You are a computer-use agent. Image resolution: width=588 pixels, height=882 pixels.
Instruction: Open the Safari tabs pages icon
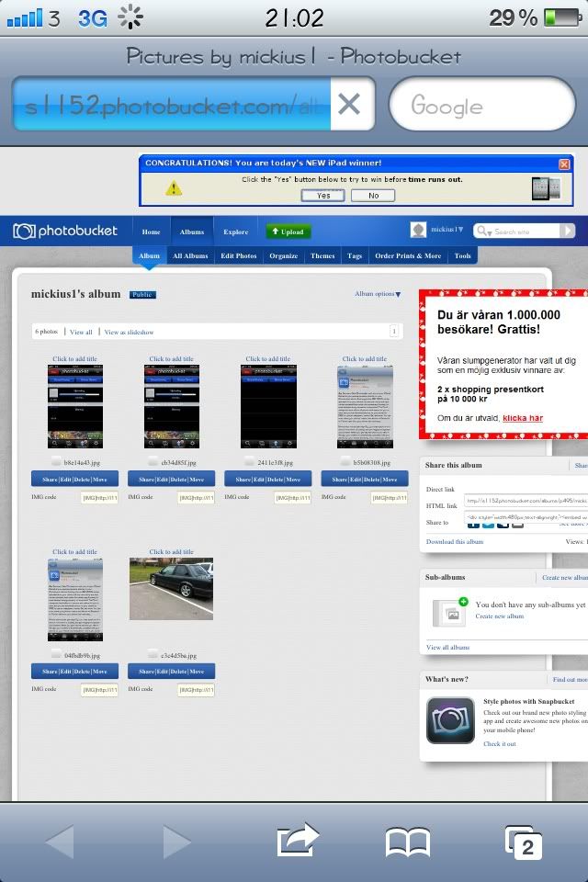pos(523,842)
